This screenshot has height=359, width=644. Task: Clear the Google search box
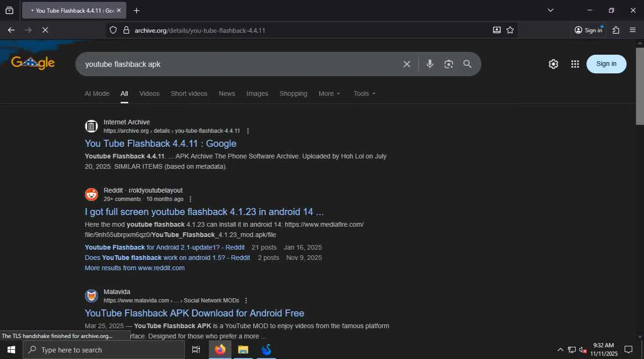click(x=407, y=64)
